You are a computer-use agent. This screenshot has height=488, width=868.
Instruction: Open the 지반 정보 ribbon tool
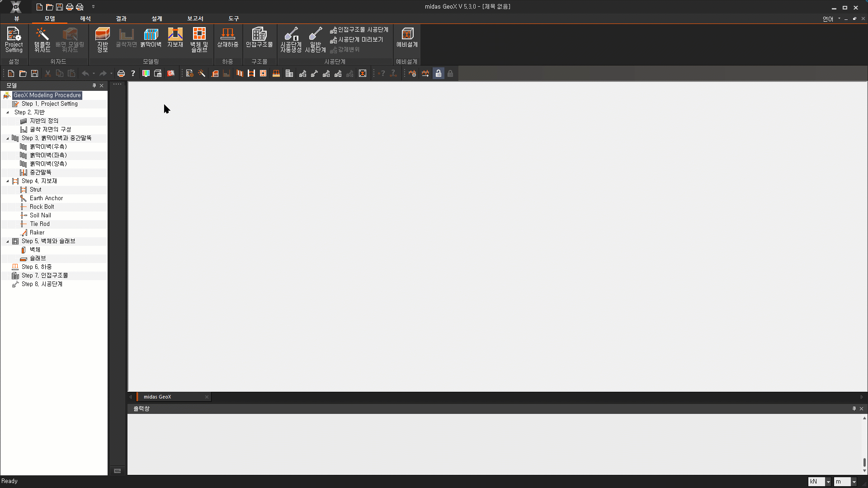[x=103, y=40]
